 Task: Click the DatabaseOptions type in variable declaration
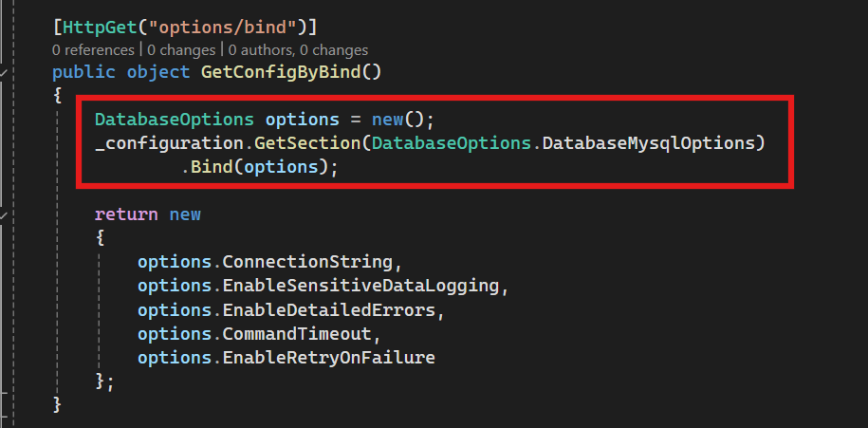coord(174,120)
